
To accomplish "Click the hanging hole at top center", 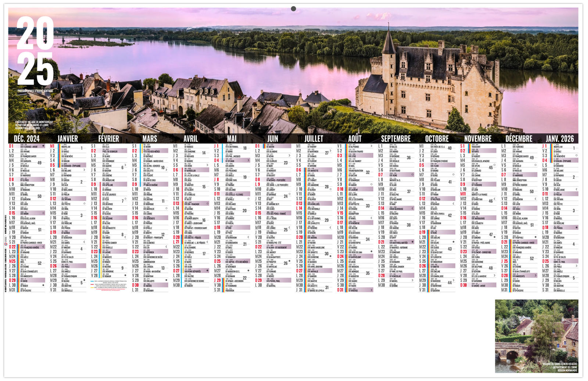I will [x=293, y=8].
